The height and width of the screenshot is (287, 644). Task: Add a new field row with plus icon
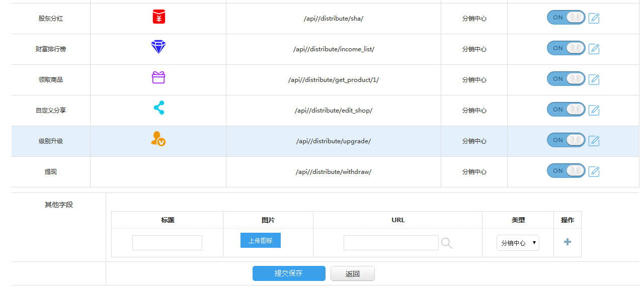(568, 242)
